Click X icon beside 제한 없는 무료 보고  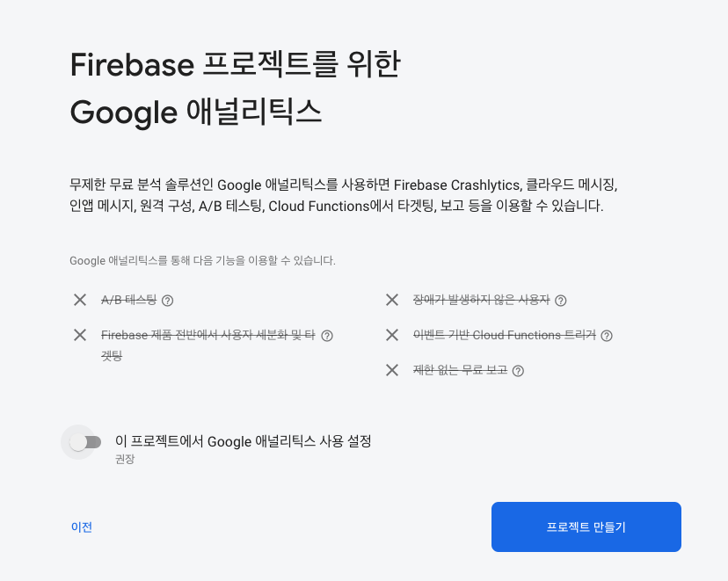(392, 370)
